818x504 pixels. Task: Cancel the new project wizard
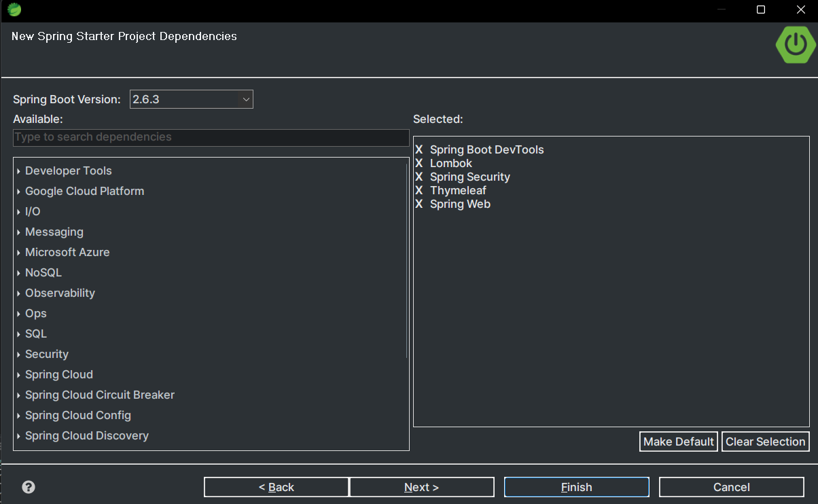click(x=732, y=487)
